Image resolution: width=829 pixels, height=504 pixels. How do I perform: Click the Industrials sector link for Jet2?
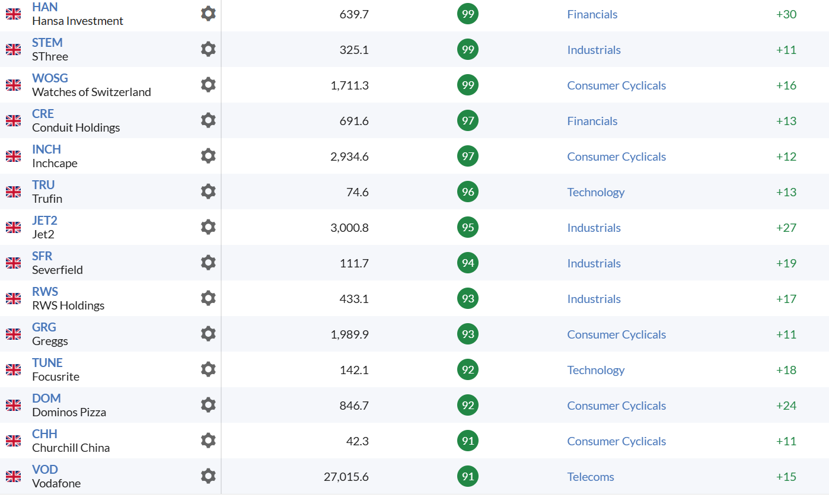click(594, 228)
